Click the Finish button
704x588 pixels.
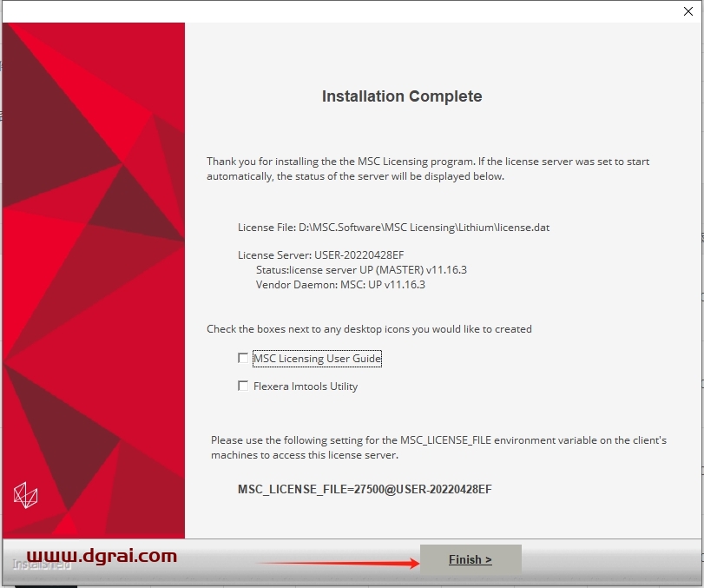(470, 559)
